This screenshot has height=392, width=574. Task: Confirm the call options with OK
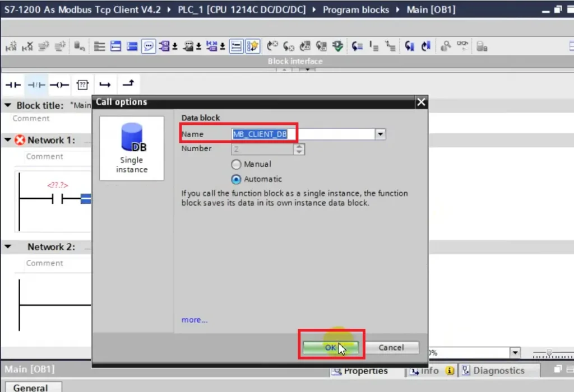click(331, 347)
